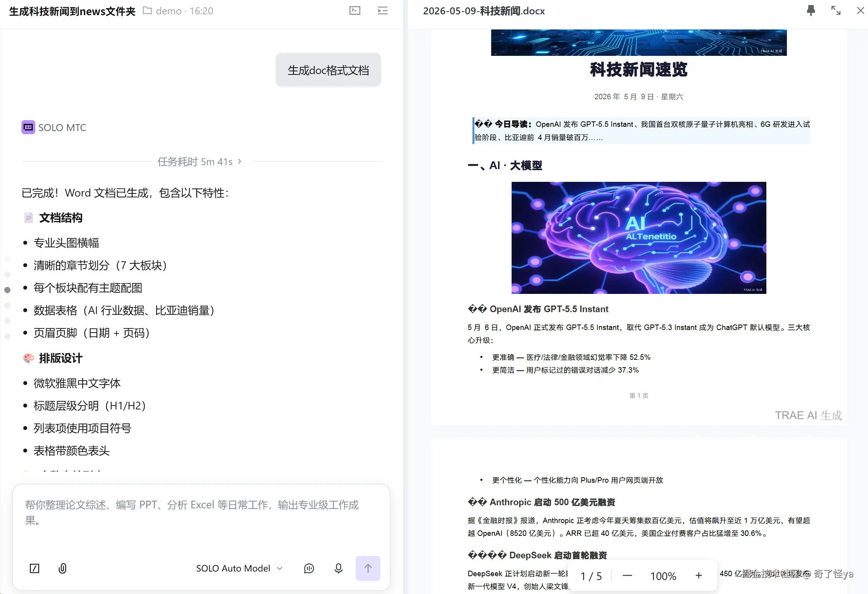Toggle the task list sidebar icon
The width and height of the screenshot is (868, 594).
tap(382, 10)
